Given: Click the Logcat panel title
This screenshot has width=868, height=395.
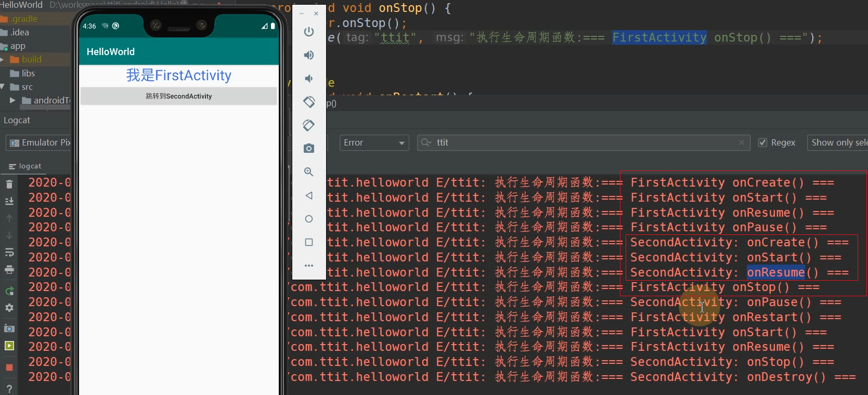Looking at the screenshot, I should click(17, 120).
